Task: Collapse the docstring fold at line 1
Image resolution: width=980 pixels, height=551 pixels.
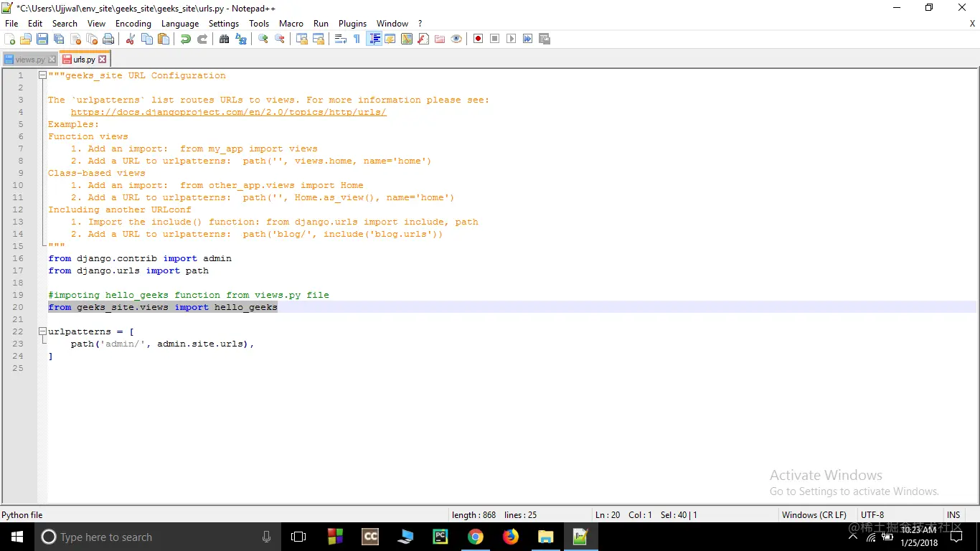Action: pyautogui.click(x=42, y=75)
